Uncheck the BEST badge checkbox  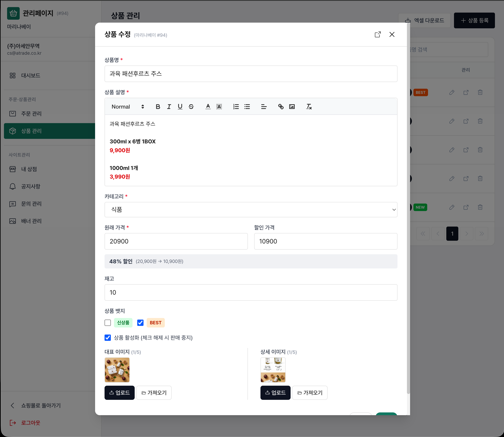pos(140,323)
